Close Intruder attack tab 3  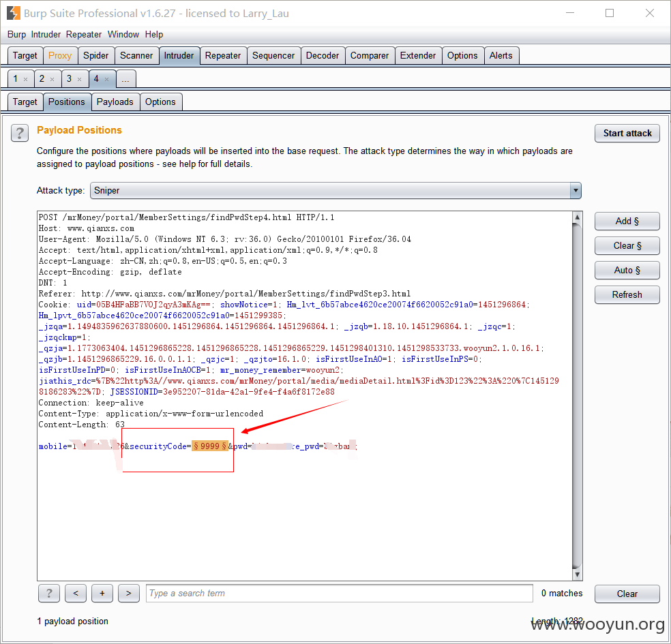point(79,79)
